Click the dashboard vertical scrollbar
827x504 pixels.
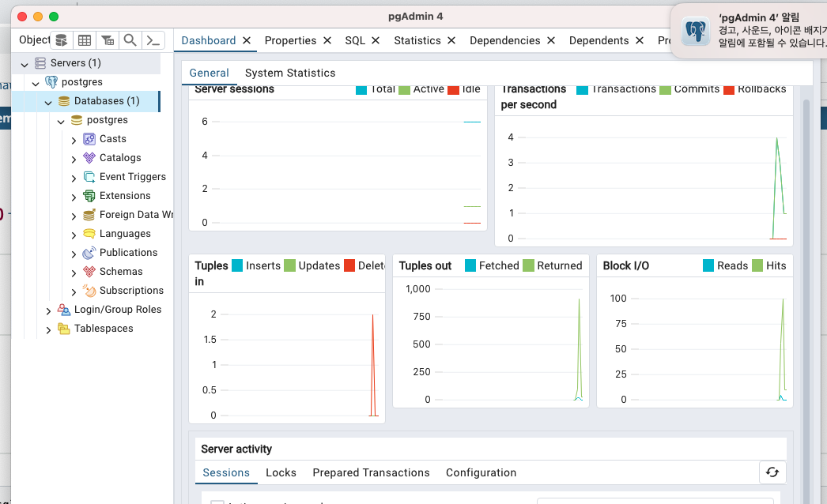(x=806, y=300)
